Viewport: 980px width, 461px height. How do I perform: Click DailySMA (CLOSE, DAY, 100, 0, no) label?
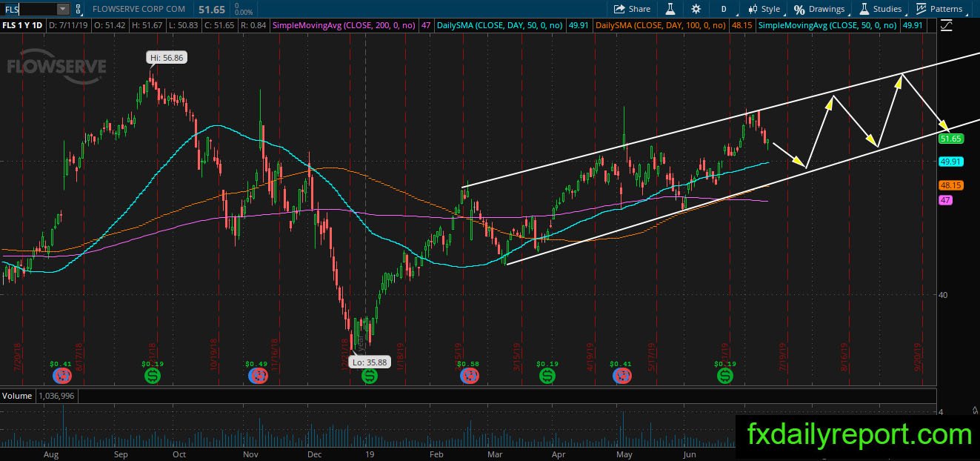(x=661, y=25)
